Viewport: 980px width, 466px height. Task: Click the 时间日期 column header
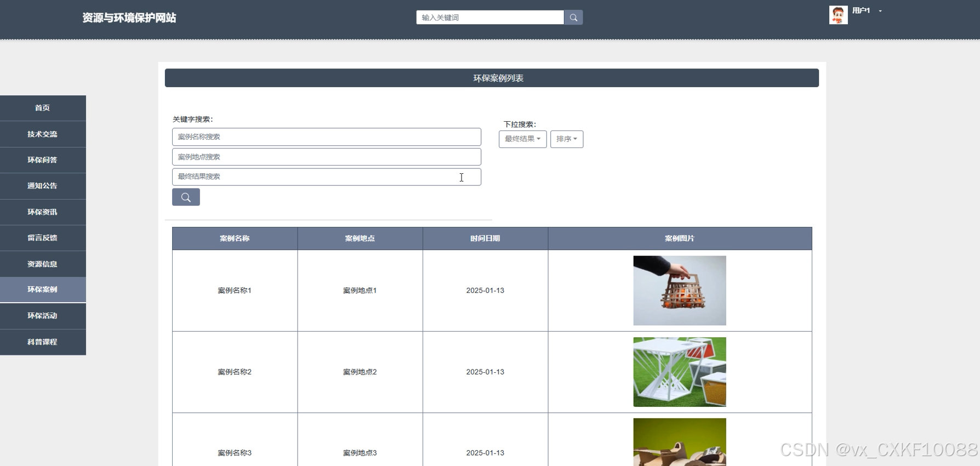point(485,238)
